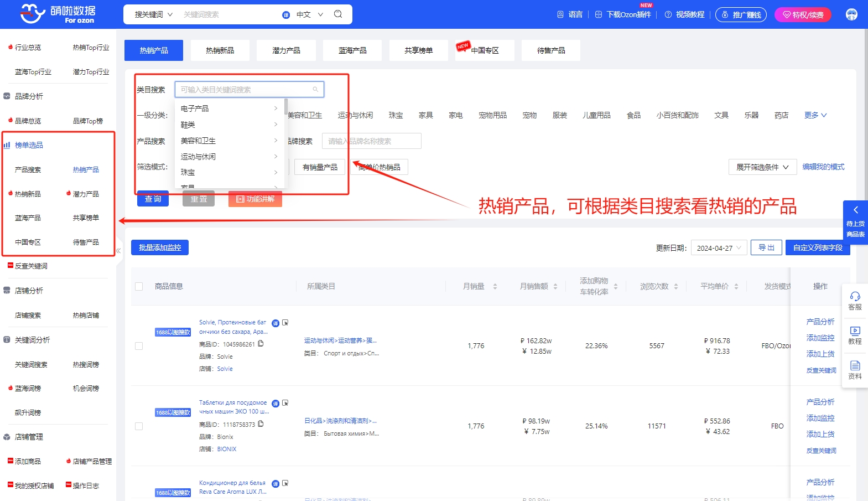Select the 有销量产品 filter mode

coord(320,167)
